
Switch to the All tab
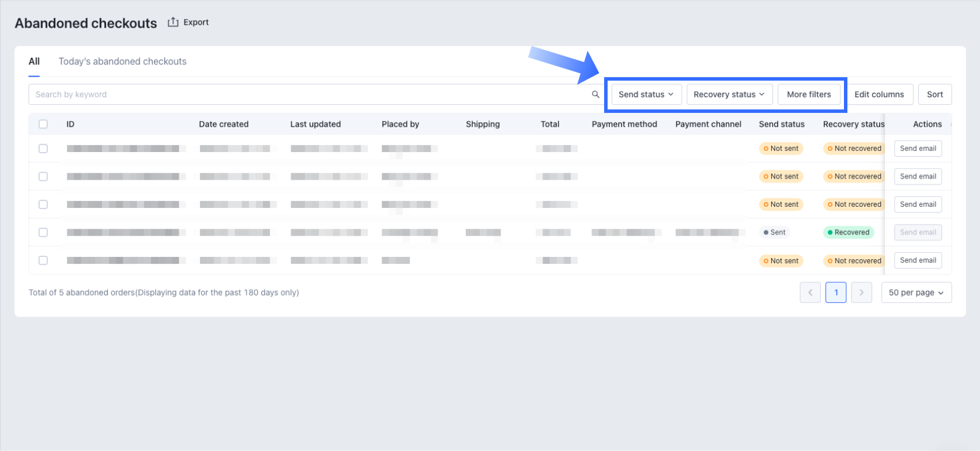click(34, 62)
